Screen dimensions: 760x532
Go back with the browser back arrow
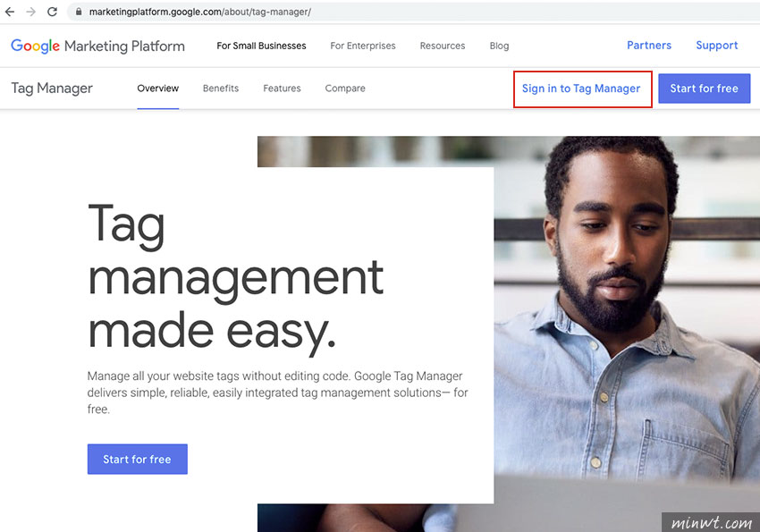point(10,12)
